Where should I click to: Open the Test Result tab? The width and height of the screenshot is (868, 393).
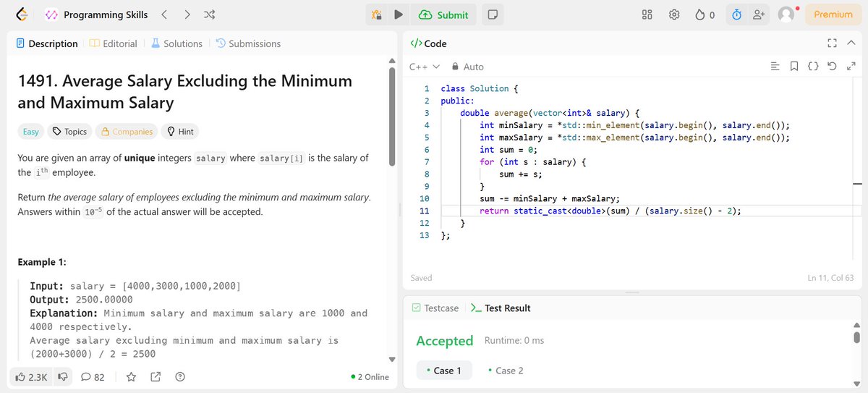pos(501,308)
